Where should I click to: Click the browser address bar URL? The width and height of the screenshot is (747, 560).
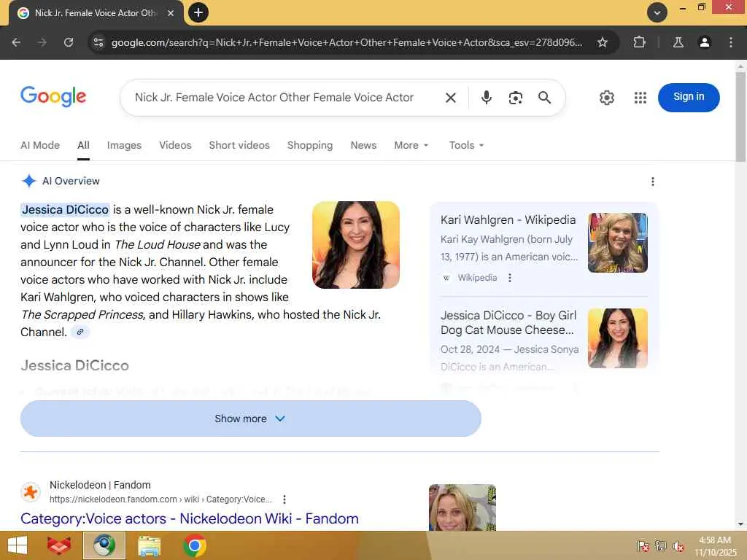(347, 42)
